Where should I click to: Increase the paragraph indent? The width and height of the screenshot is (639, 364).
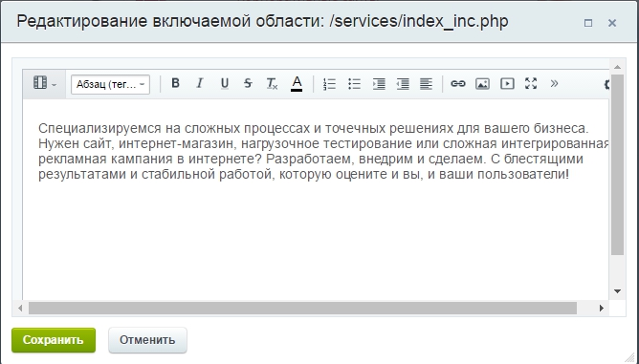click(x=379, y=84)
